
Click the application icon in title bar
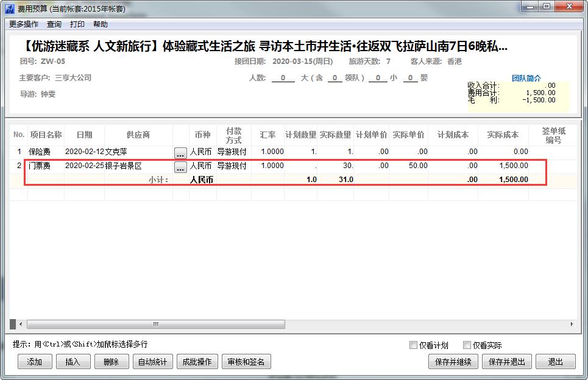[10, 7]
